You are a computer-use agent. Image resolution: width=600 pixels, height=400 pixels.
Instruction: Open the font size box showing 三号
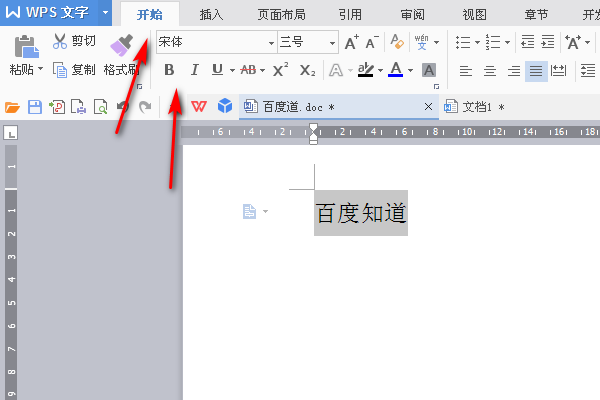[x=308, y=42]
